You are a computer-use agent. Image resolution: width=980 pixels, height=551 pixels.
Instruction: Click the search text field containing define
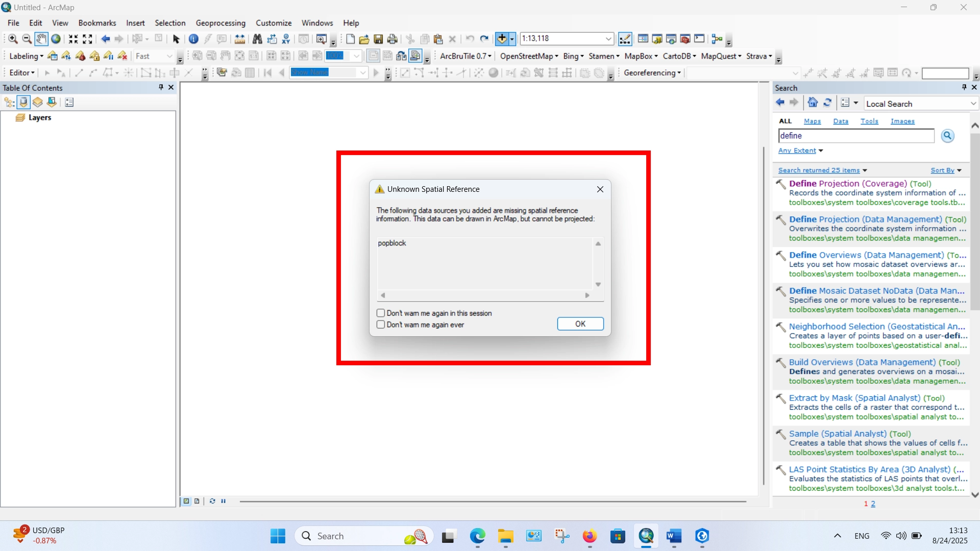[856, 136]
